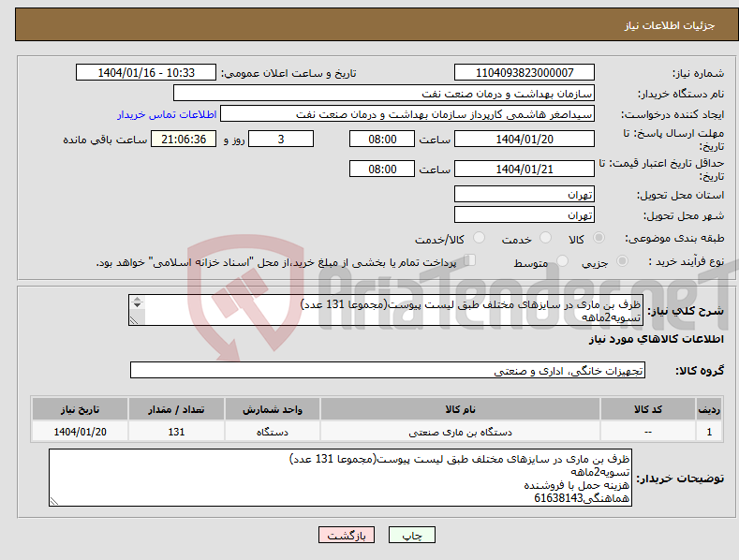Click the بازگشت (back) button
The height and width of the screenshot is (560, 739).
point(347,535)
